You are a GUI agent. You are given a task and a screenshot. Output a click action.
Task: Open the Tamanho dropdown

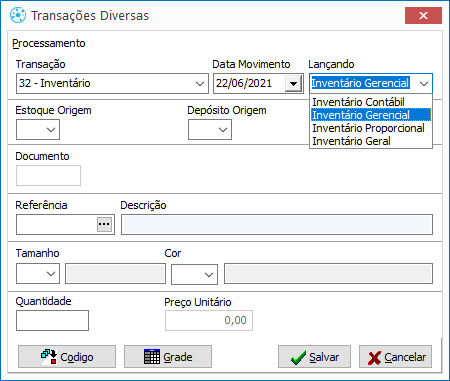38,274
